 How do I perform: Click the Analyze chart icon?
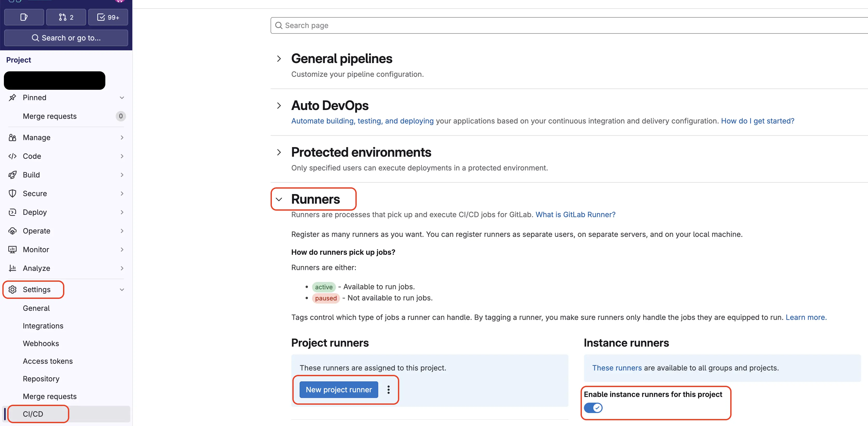pyautogui.click(x=12, y=268)
